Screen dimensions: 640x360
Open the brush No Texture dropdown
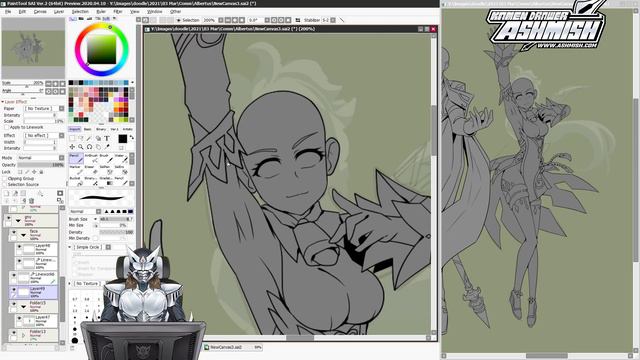[89, 283]
